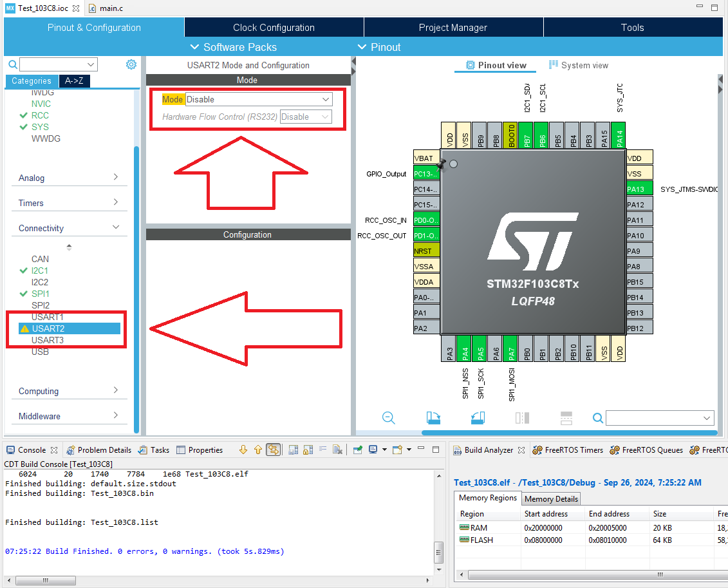Viewport: 728px width, 588px height.
Task: Rotate the chip clockwise
Action: pyautogui.click(x=434, y=418)
